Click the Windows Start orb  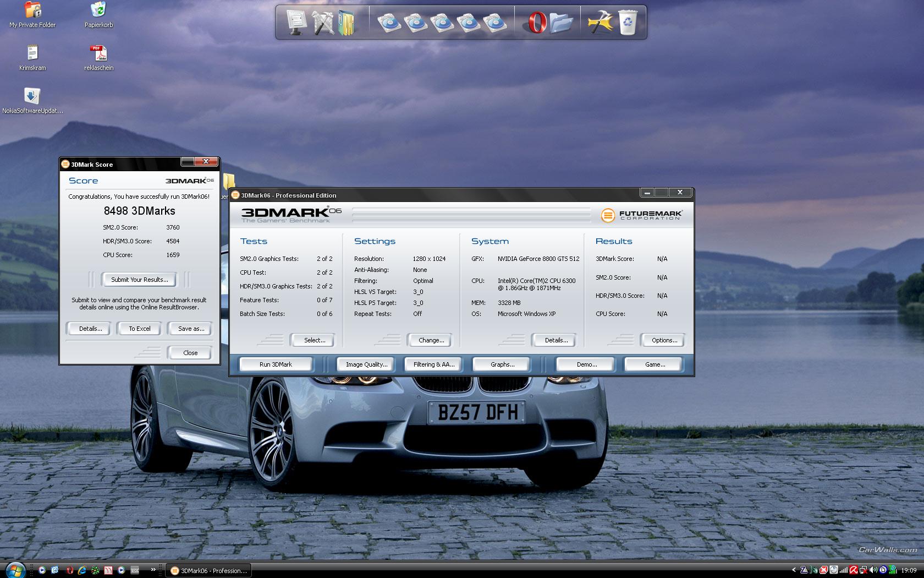click(x=15, y=569)
